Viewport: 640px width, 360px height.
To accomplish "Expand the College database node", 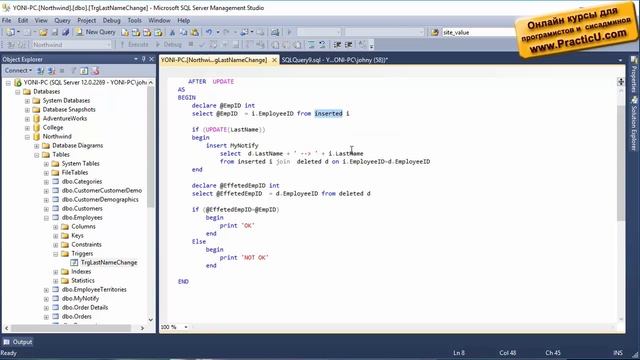I will (27, 127).
